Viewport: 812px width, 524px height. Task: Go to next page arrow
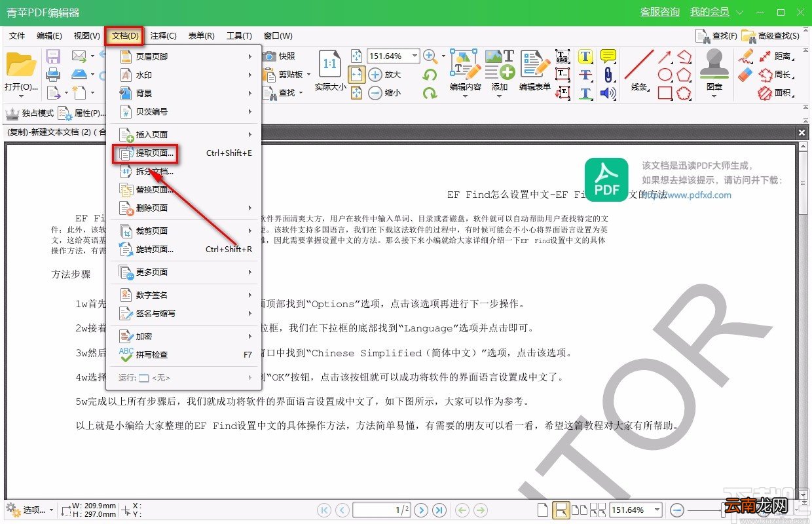click(421, 510)
